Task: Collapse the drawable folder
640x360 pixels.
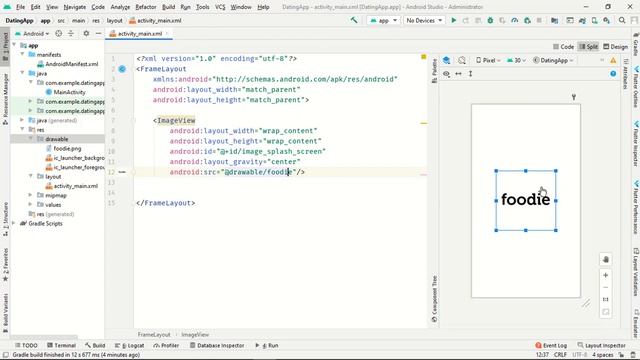Action: pos(31,139)
